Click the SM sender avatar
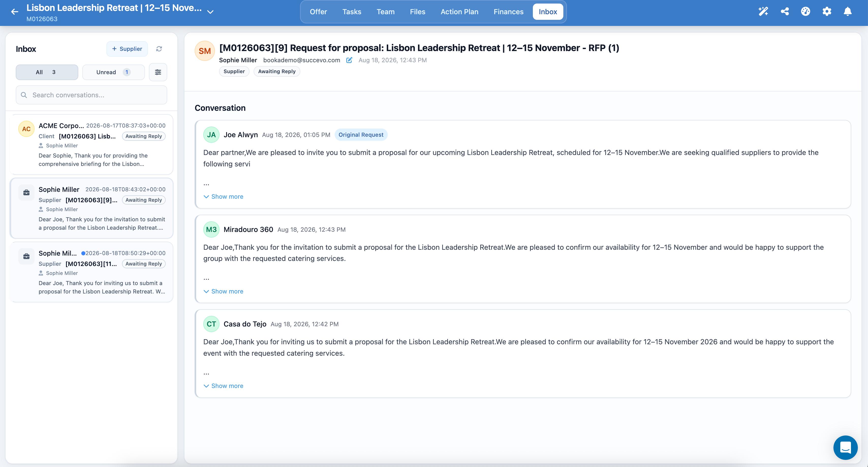The image size is (868, 467). point(205,51)
